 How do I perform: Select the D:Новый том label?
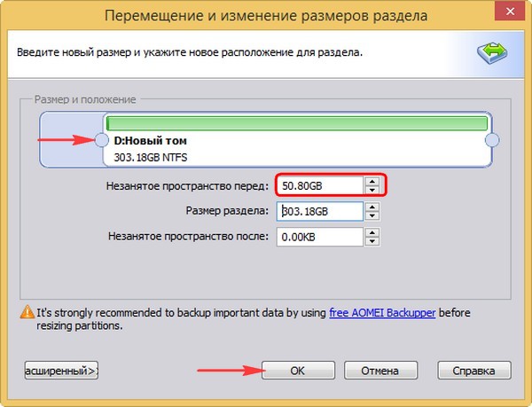pos(151,141)
